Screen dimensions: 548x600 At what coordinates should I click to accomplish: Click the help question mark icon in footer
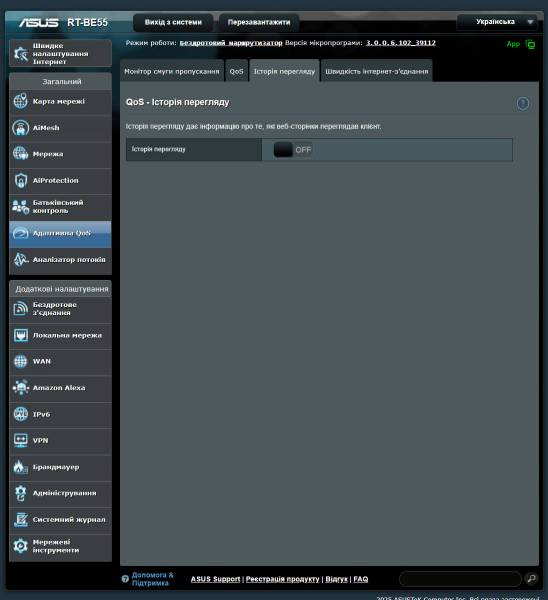pos(125,579)
